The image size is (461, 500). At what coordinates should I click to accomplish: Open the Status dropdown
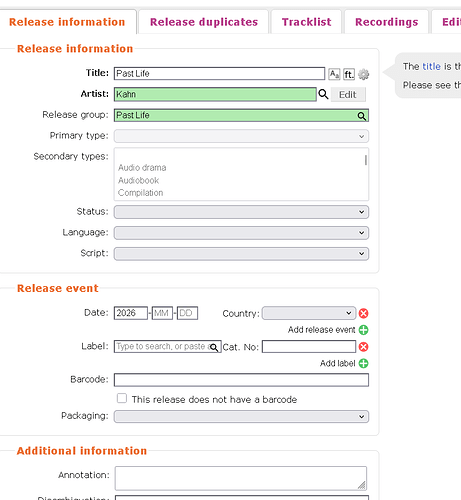[x=241, y=212]
